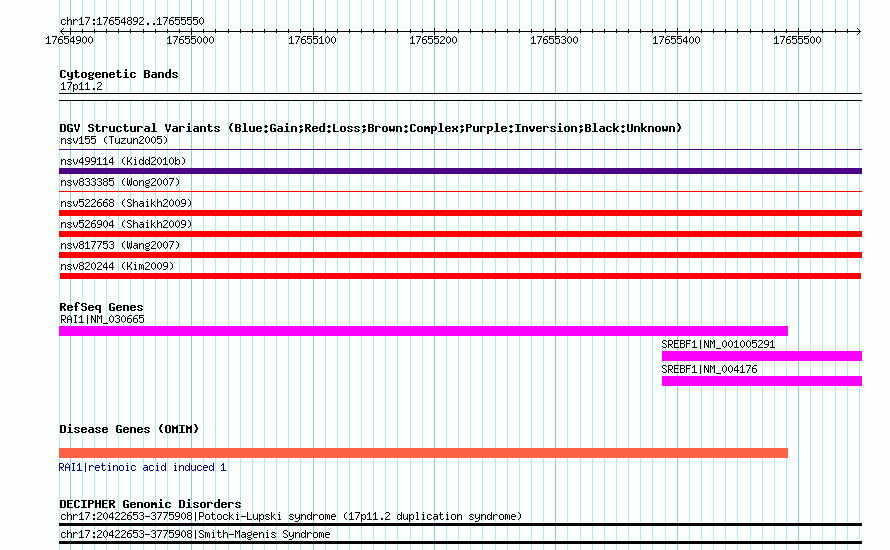Click the Cytogenetic Bands track title

(x=119, y=74)
